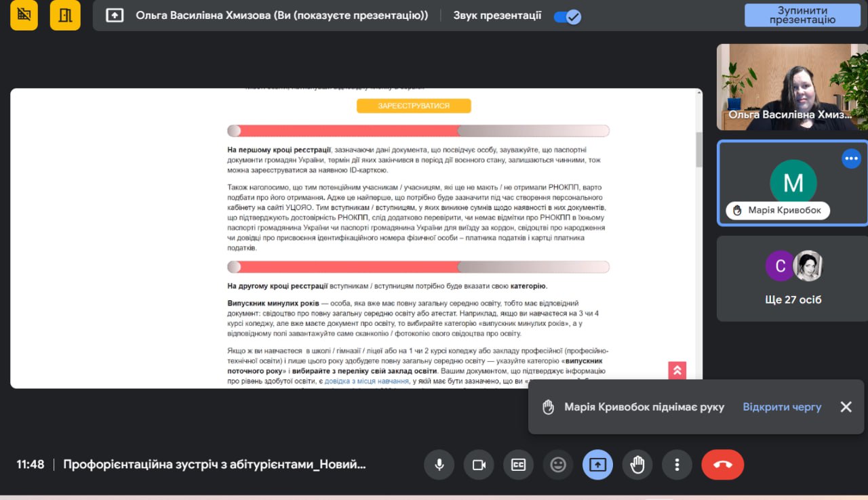Click the second red progress bar on the page
The image size is (868, 500).
pos(418,267)
